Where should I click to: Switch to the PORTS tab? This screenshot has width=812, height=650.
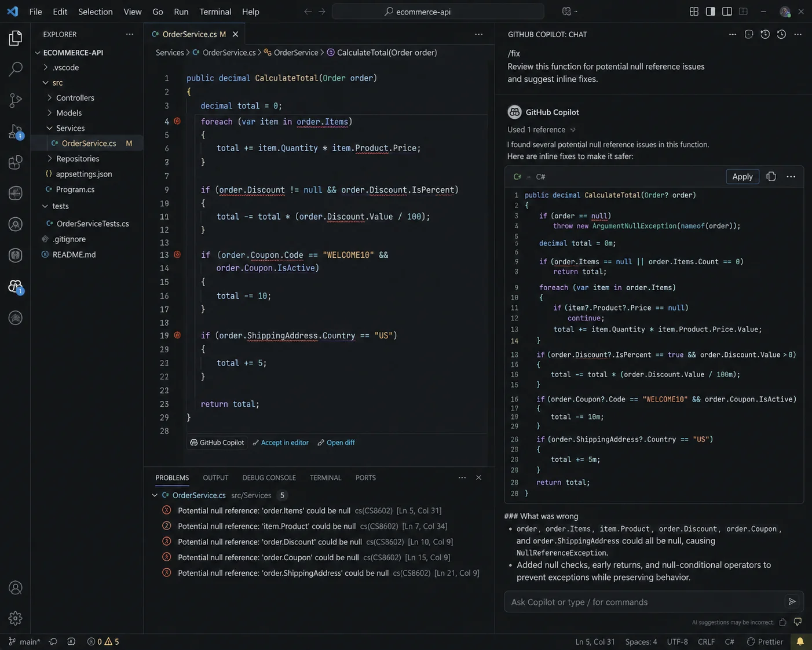tap(365, 477)
